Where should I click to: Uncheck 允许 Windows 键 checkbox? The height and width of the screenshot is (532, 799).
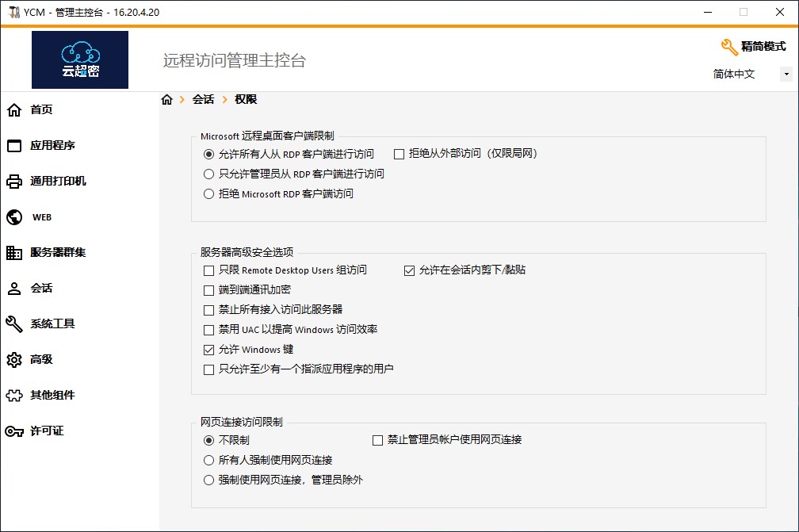click(x=208, y=350)
